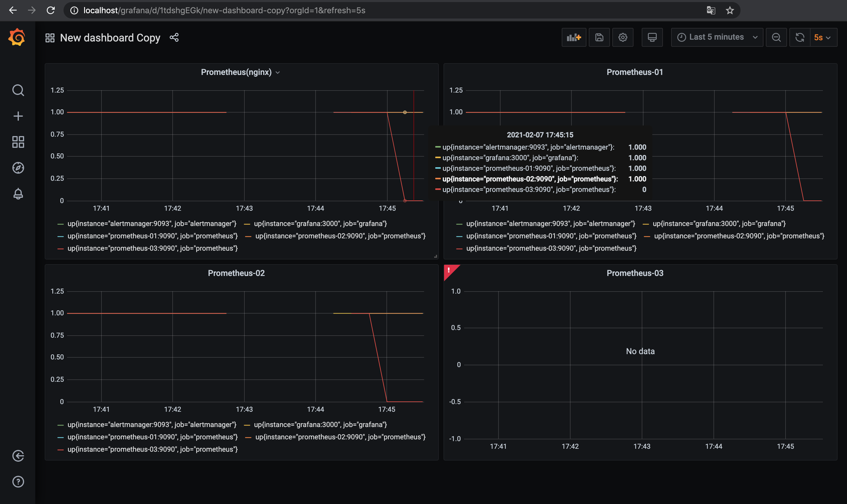Viewport: 847px width, 504px height.
Task: Toggle alertmanager:9093 series in Prometheus(nginx) legend
Action: tap(152, 223)
